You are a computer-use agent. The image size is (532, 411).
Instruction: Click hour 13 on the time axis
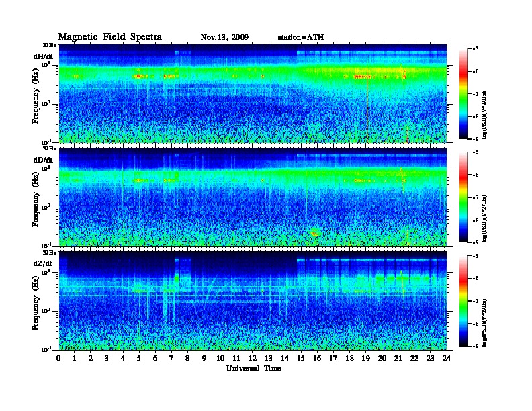(x=269, y=359)
